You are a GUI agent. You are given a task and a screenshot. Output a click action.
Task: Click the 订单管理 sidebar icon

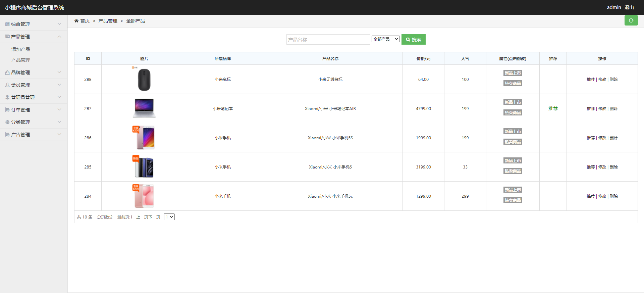(x=7, y=110)
